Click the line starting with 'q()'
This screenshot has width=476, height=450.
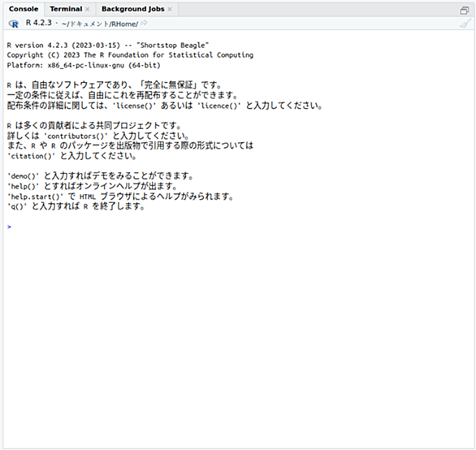[x=76, y=206]
